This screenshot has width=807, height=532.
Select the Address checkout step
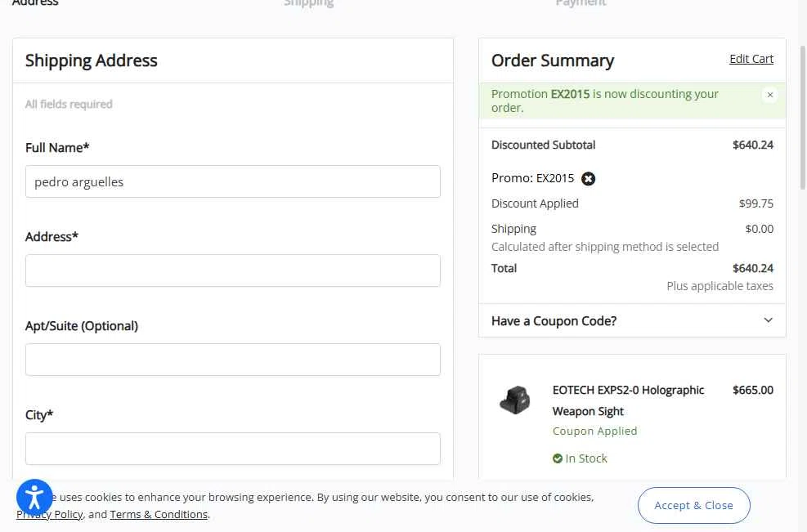(35, 3)
